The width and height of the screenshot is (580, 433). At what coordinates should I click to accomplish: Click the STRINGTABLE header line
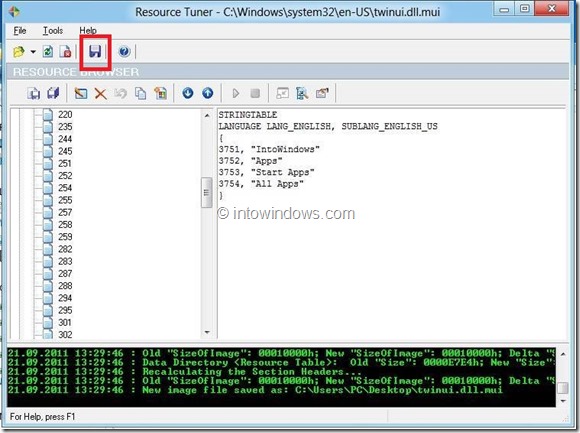[248, 115]
